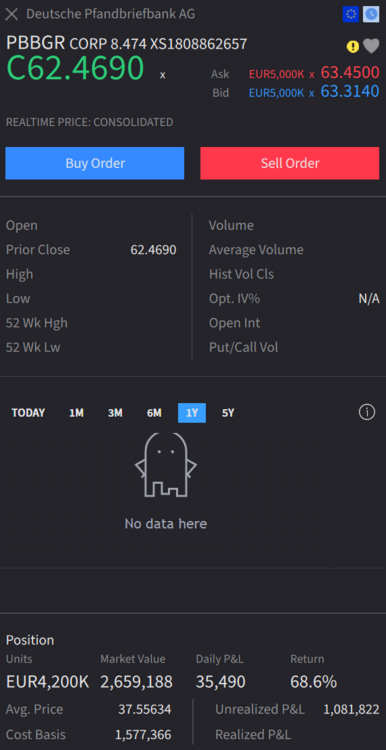Image resolution: width=386 pixels, height=750 pixels.
Task: Click the yellow warning alert icon
Action: (x=353, y=46)
